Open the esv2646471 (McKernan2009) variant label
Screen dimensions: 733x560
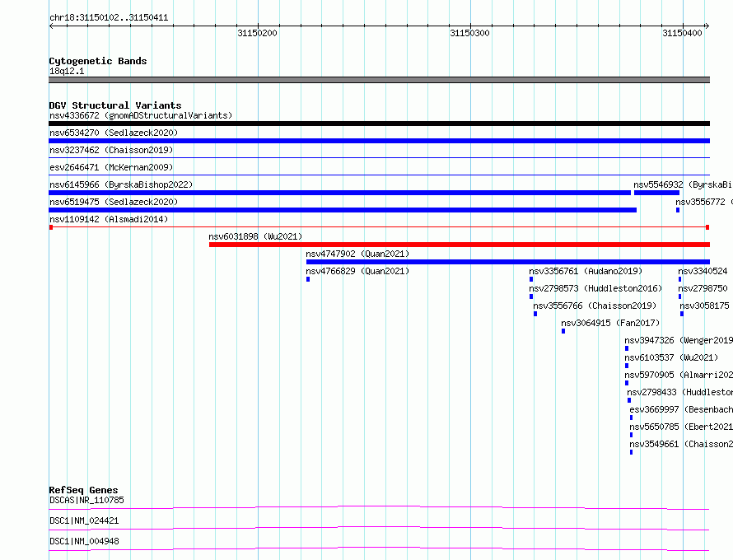[x=111, y=167]
